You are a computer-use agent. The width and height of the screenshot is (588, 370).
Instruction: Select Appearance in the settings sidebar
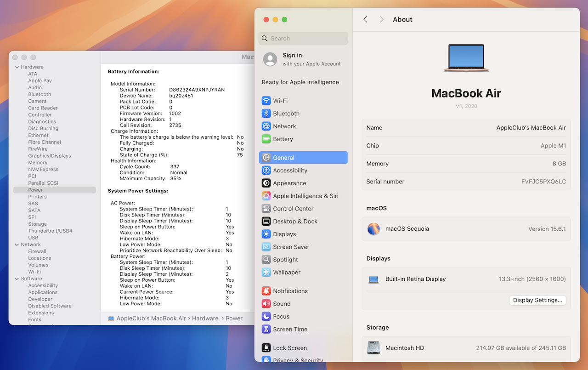(x=289, y=183)
